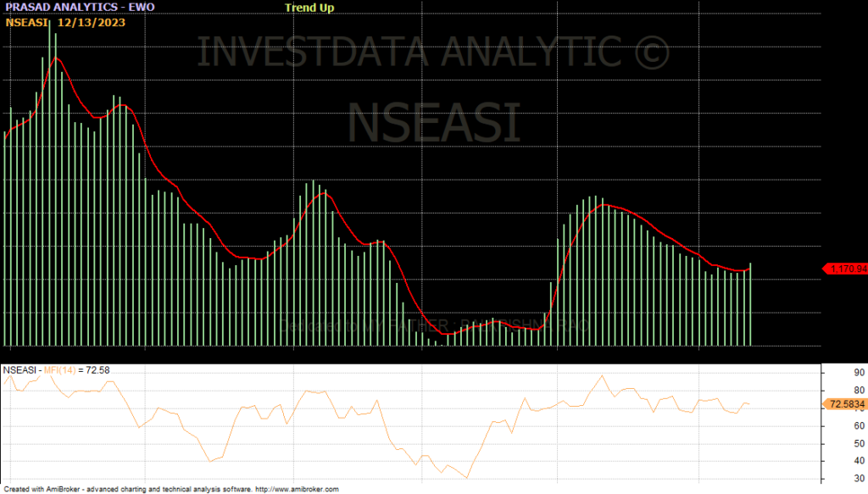
Task: Click the red 1,170.94 price marker
Action: (x=847, y=269)
